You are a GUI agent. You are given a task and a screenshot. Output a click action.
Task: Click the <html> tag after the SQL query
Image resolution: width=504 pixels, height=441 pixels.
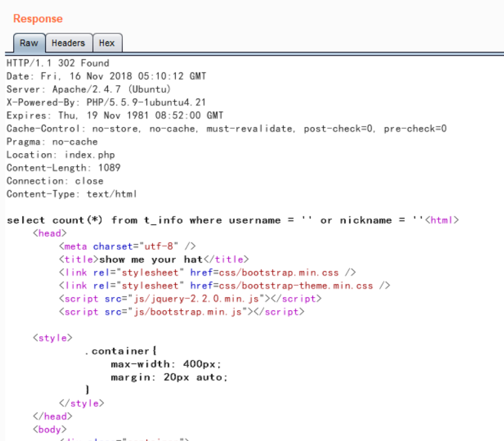point(442,220)
